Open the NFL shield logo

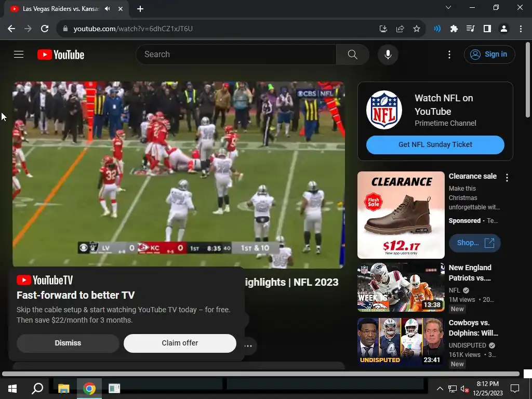(384, 110)
